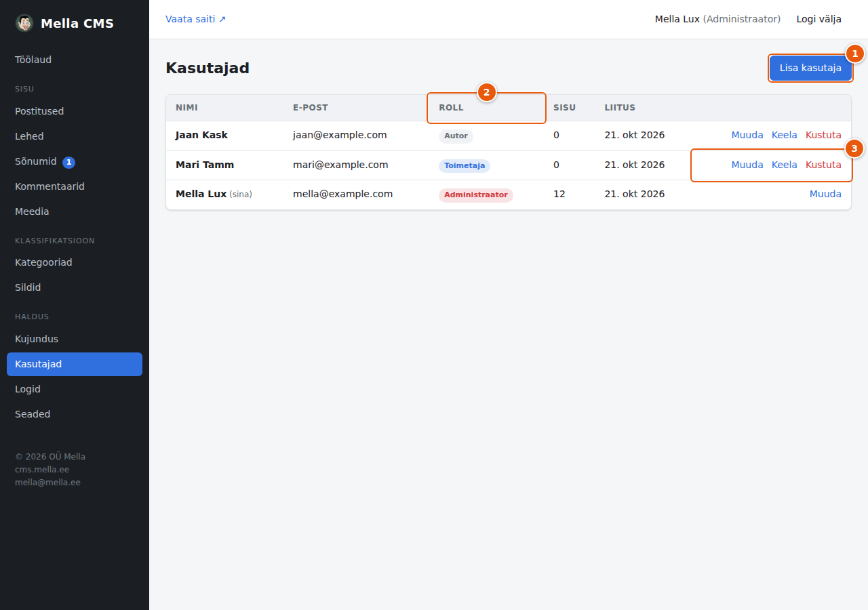Click Kustuta for Mari Tamm

click(823, 165)
